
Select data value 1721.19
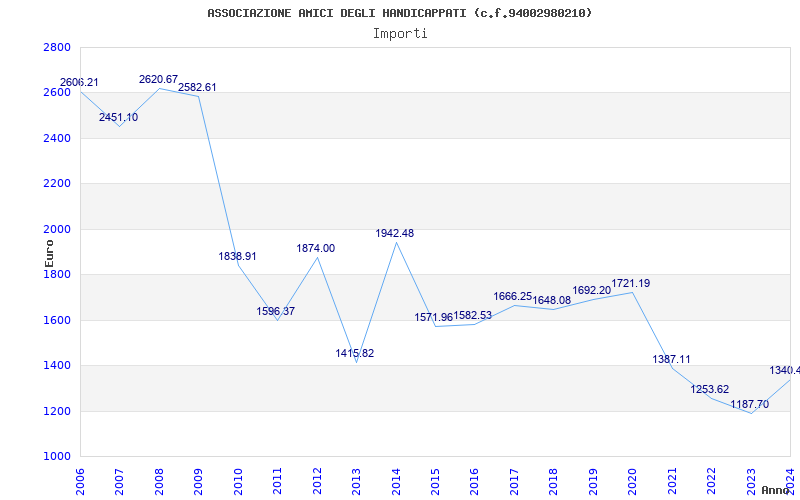click(631, 283)
